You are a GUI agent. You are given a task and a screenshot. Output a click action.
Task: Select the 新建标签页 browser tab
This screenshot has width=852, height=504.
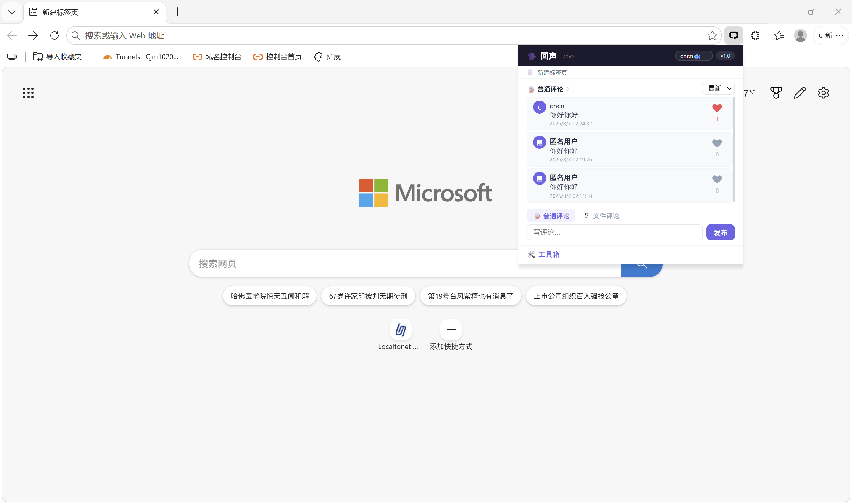(94, 12)
